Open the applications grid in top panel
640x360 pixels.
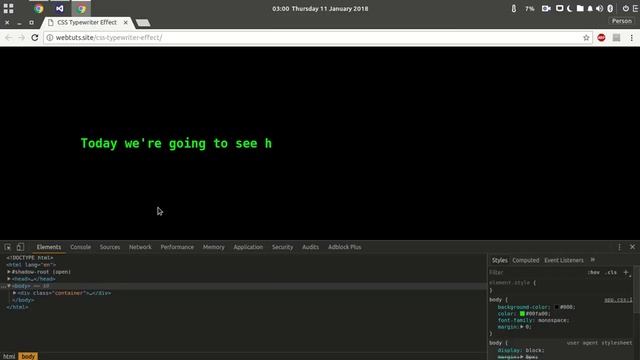(x=9, y=8)
